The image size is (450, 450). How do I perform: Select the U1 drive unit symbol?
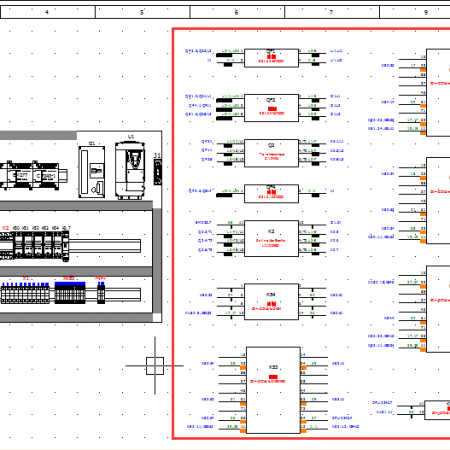click(130, 171)
